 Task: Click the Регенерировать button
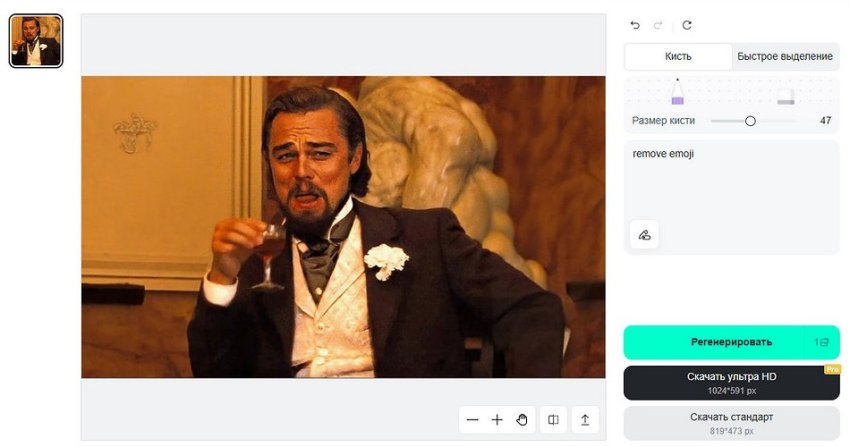coord(731,342)
